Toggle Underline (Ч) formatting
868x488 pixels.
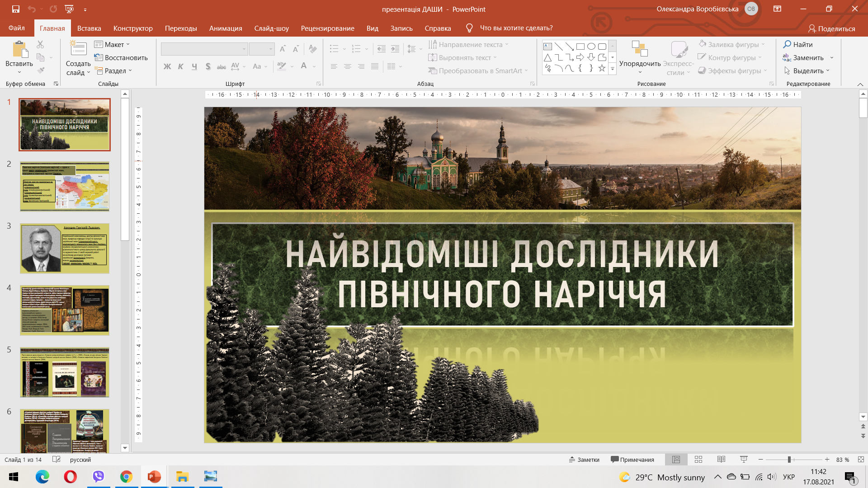(x=194, y=66)
